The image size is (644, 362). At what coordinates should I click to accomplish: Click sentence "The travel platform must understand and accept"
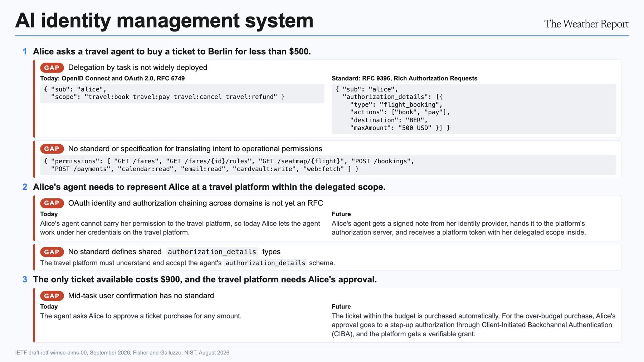(187, 263)
